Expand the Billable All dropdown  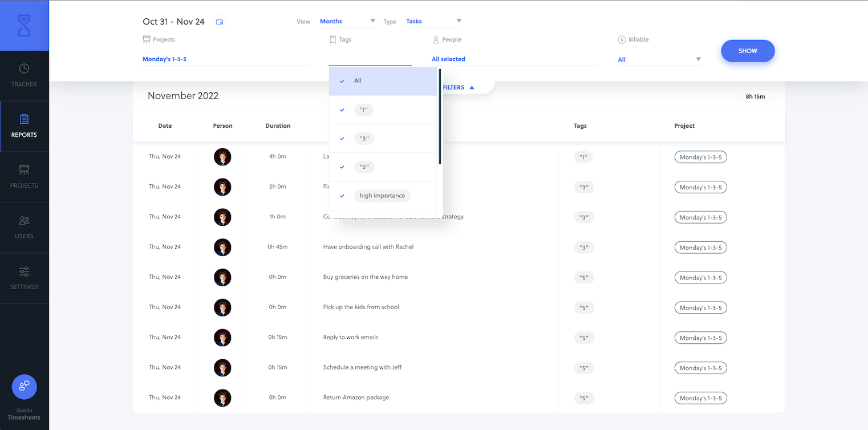pos(659,59)
